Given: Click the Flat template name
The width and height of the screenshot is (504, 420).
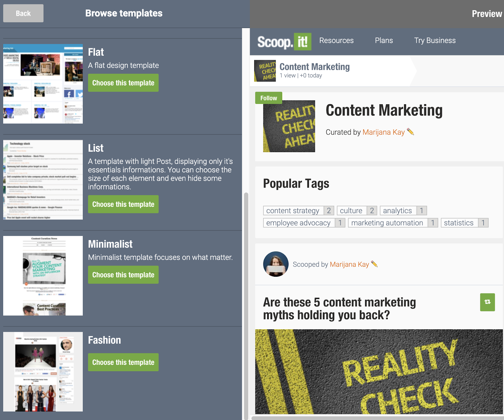Looking at the screenshot, I should (96, 52).
